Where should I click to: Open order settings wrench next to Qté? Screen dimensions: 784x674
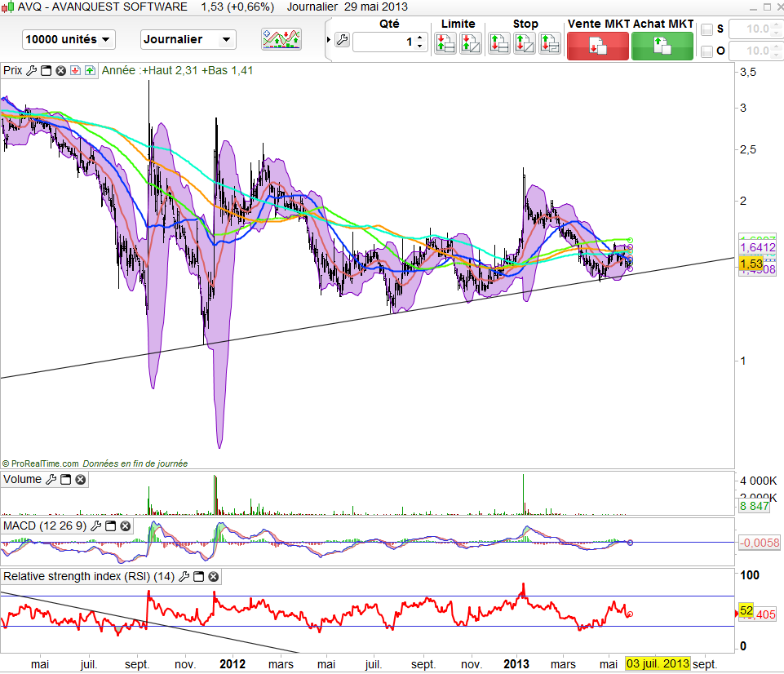click(x=342, y=41)
